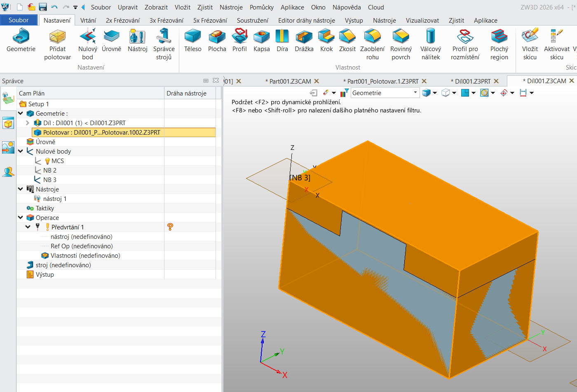This screenshot has height=392, width=577.
Task: Select the Díra feature icon
Action: [282, 37]
